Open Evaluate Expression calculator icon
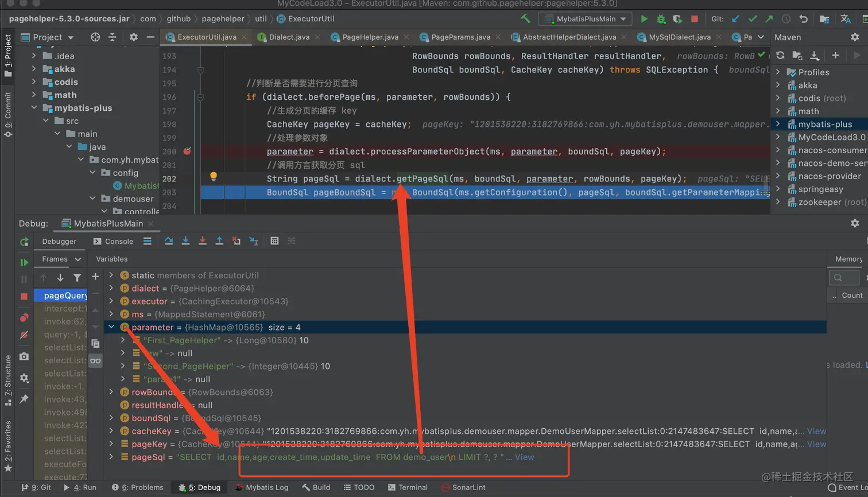Screen dimensions: 868x497 click(x=274, y=241)
